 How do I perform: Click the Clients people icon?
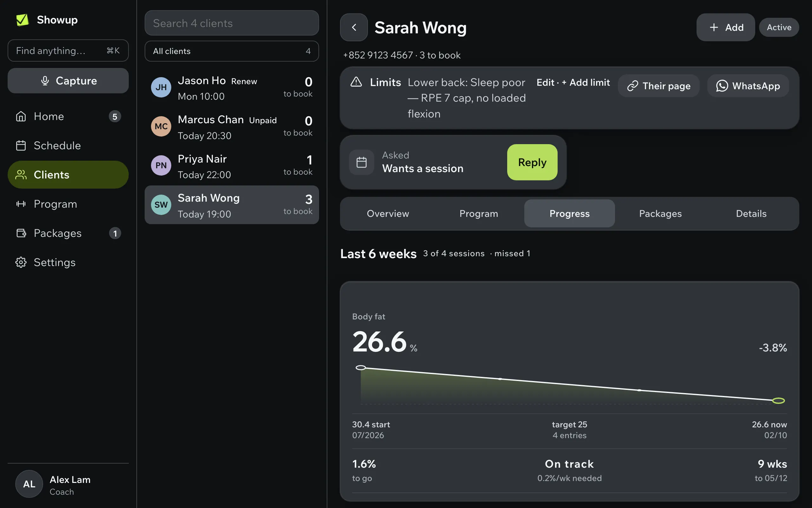[21, 175]
